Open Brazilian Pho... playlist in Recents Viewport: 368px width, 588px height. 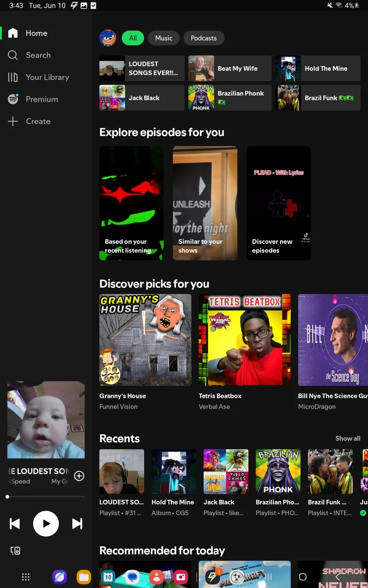click(278, 483)
